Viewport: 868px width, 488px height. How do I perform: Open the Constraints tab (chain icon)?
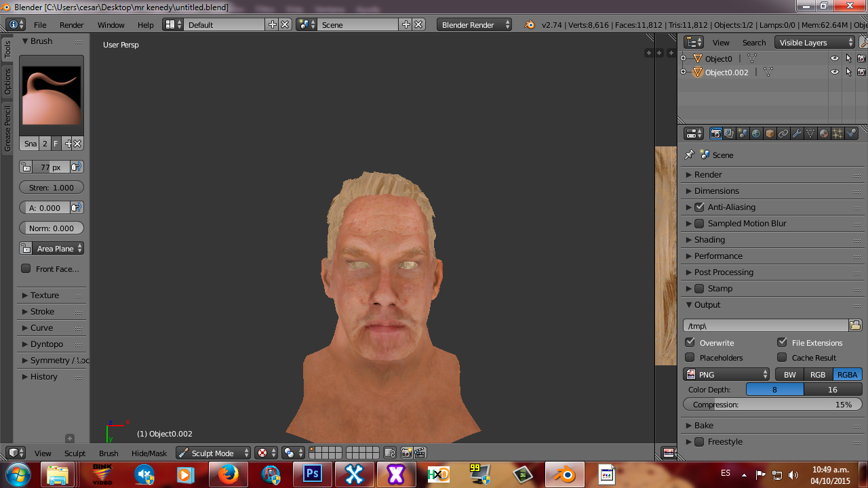783,134
